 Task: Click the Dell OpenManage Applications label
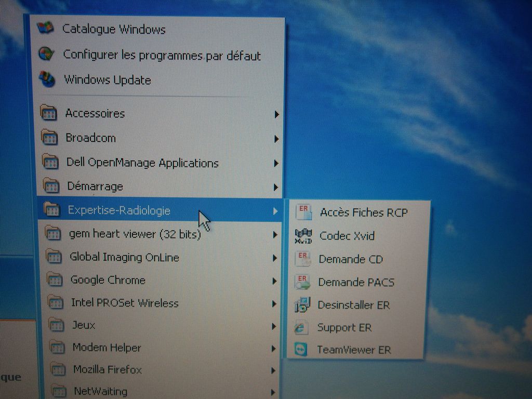(142, 163)
